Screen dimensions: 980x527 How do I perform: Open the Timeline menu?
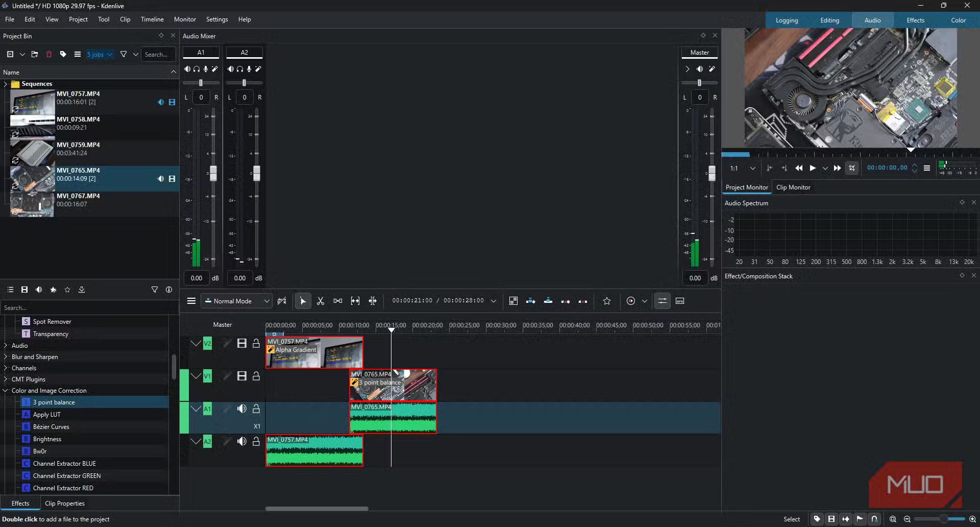(152, 19)
